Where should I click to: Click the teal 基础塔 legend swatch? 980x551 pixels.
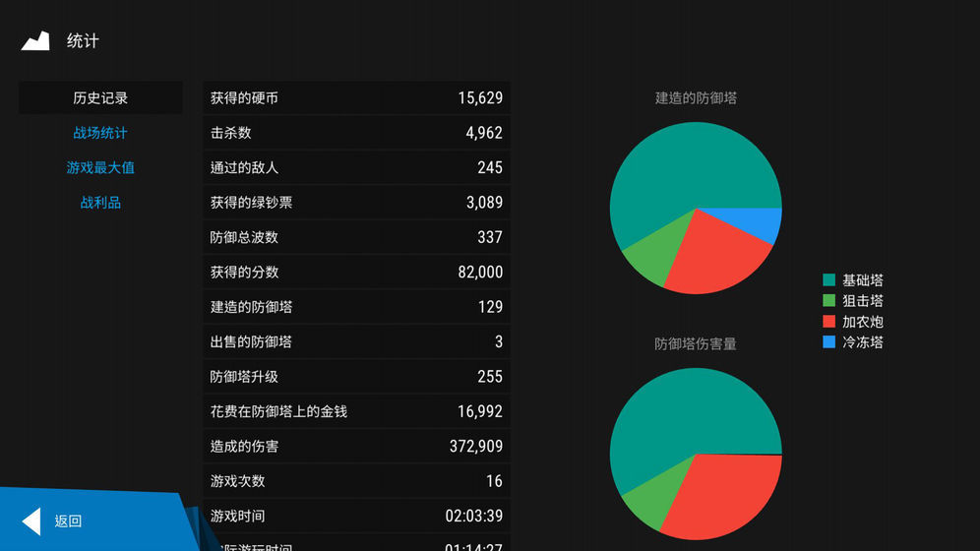click(x=828, y=280)
